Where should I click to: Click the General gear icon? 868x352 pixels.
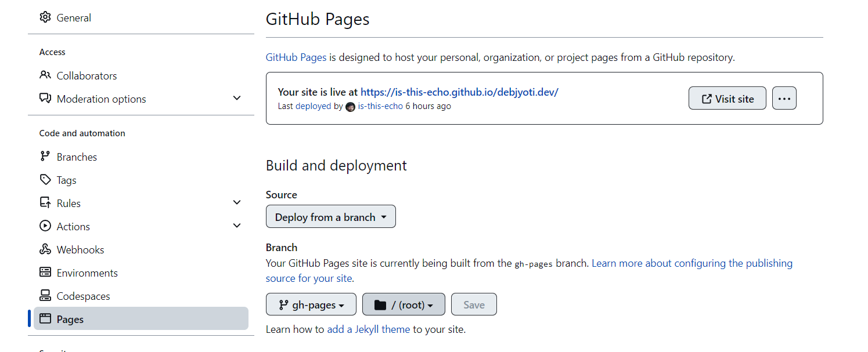pyautogui.click(x=45, y=17)
